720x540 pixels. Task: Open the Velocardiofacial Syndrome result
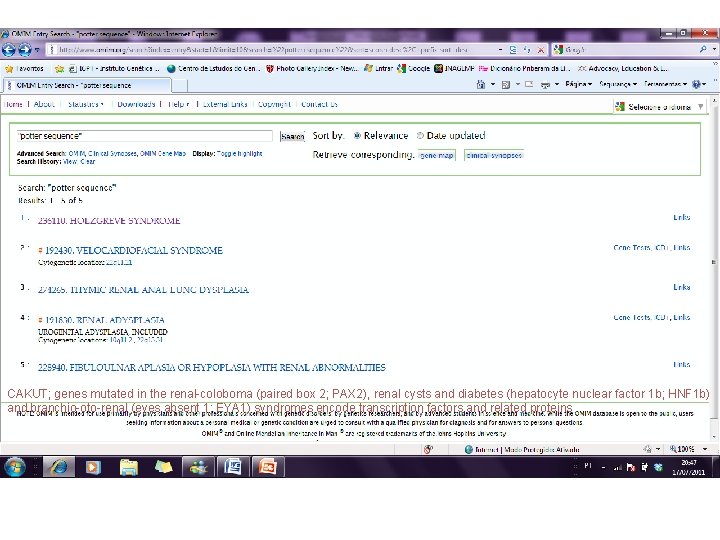134,251
